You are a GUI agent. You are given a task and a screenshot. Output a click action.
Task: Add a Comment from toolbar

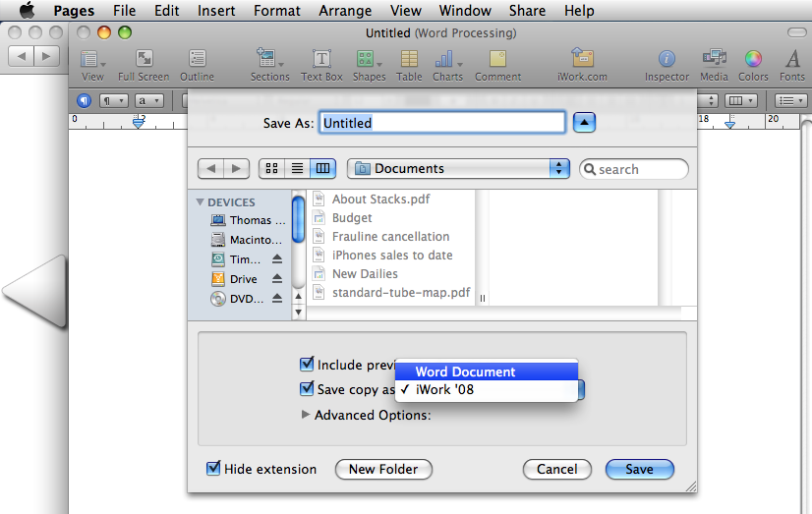pyautogui.click(x=497, y=65)
